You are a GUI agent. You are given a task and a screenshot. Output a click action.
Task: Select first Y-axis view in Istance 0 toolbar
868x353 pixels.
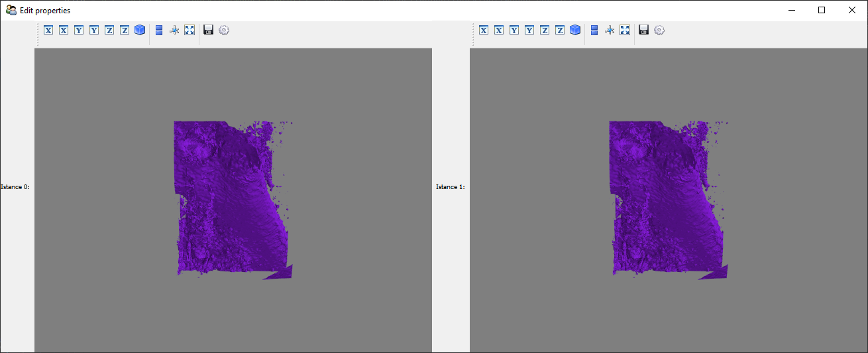(x=79, y=30)
